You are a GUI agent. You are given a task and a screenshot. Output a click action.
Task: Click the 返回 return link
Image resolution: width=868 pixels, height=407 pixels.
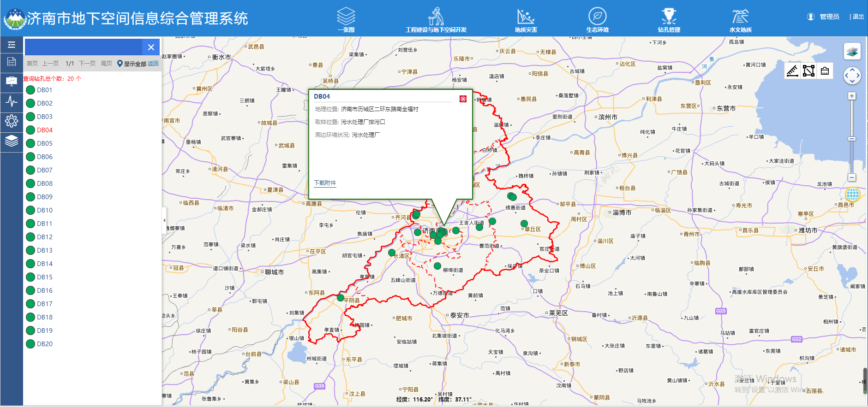(153, 64)
